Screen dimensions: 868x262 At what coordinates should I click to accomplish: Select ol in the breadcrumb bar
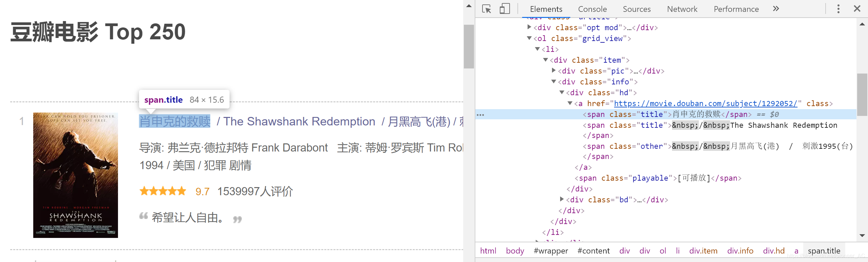(663, 251)
